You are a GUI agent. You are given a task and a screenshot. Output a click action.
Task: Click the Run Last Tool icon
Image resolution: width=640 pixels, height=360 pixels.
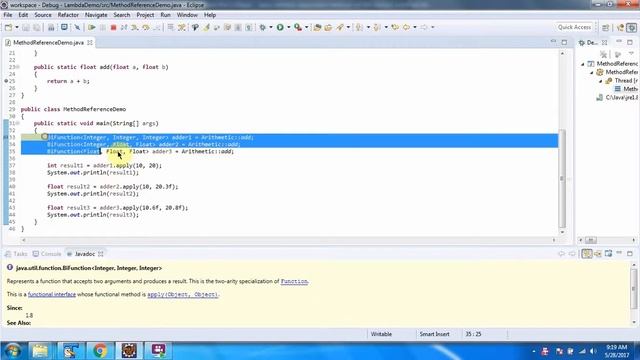298,27
